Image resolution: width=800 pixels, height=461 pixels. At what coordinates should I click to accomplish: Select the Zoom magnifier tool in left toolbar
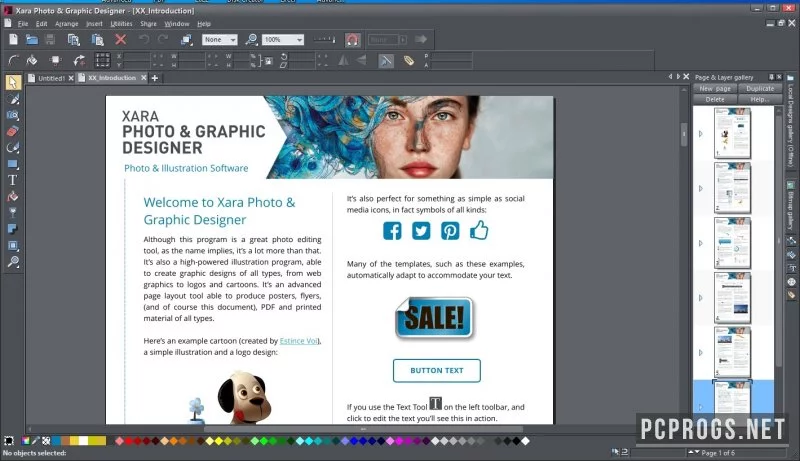13,262
